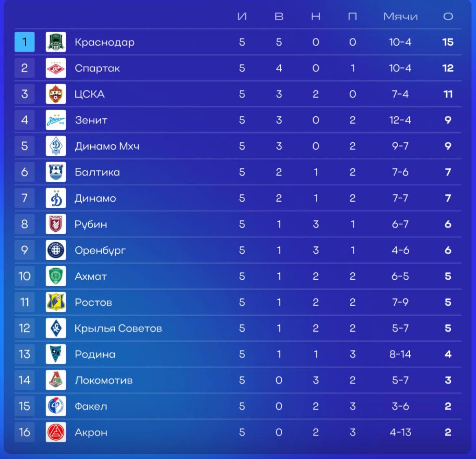Select the Оренбург team name
476x459 pixels.
[x=100, y=250]
